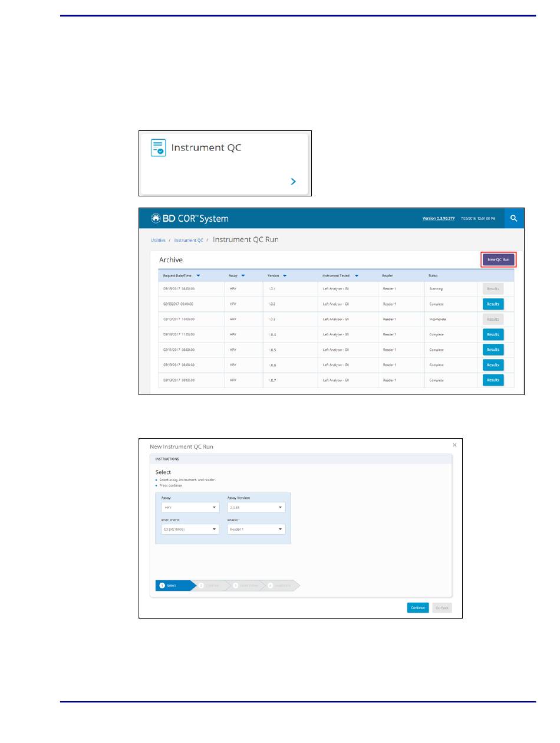The height and width of the screenshot is (743, 560).
Task: Sort the Version column with its arrow
Action: [x=285, y=275]
